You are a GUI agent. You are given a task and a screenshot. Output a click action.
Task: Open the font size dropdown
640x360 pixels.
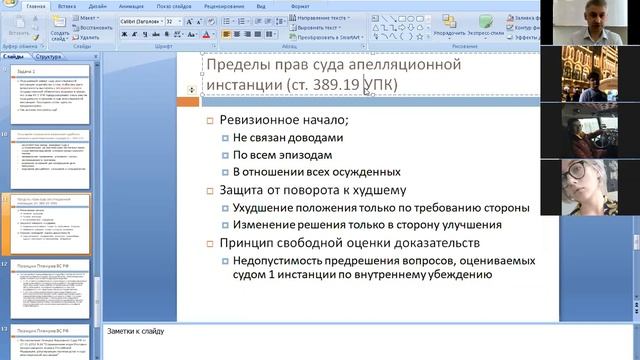coord(180,22)
